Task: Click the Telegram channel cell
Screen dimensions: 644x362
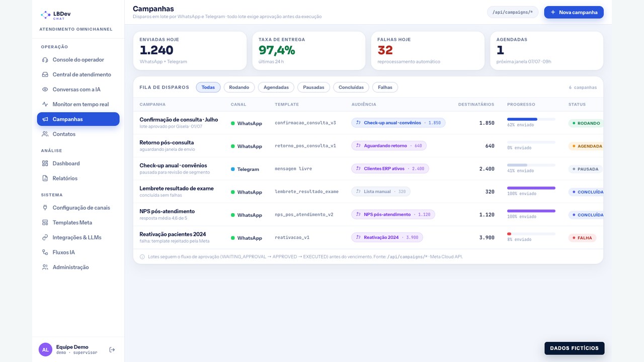Action: (245, 169)
